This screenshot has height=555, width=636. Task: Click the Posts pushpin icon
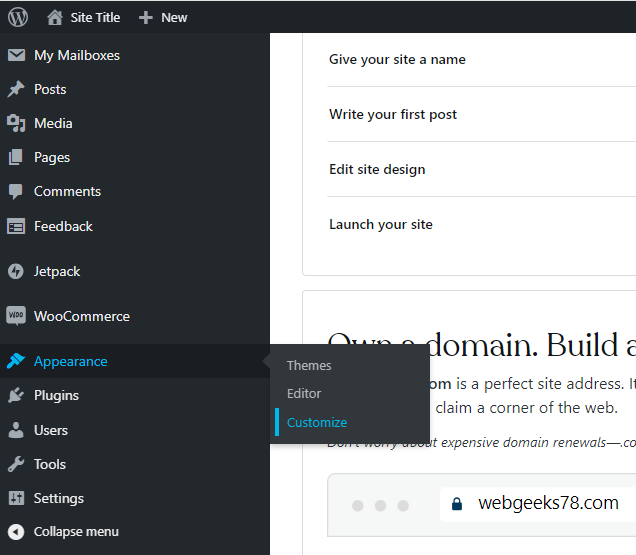click(16, 89)
